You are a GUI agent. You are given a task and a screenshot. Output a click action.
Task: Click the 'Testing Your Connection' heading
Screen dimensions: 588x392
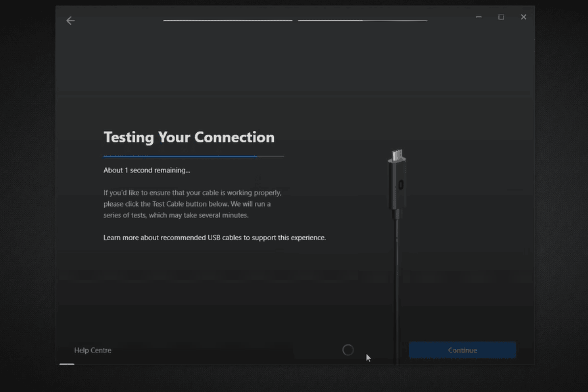[x=189, y=137]
